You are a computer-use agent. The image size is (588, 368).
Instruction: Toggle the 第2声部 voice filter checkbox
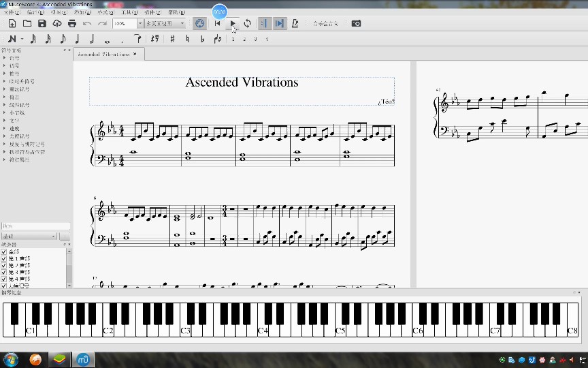[4, 266]
